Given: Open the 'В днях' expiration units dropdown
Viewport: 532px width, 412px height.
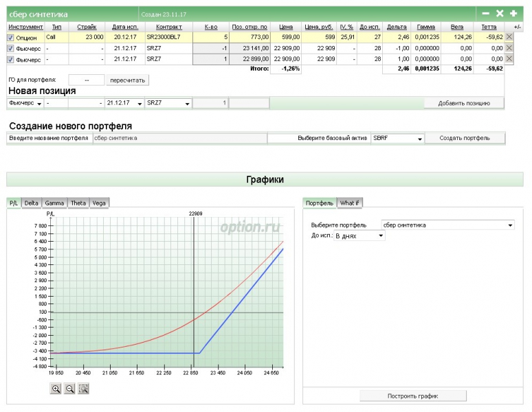Looking at the screenshot, I should 359,236.
